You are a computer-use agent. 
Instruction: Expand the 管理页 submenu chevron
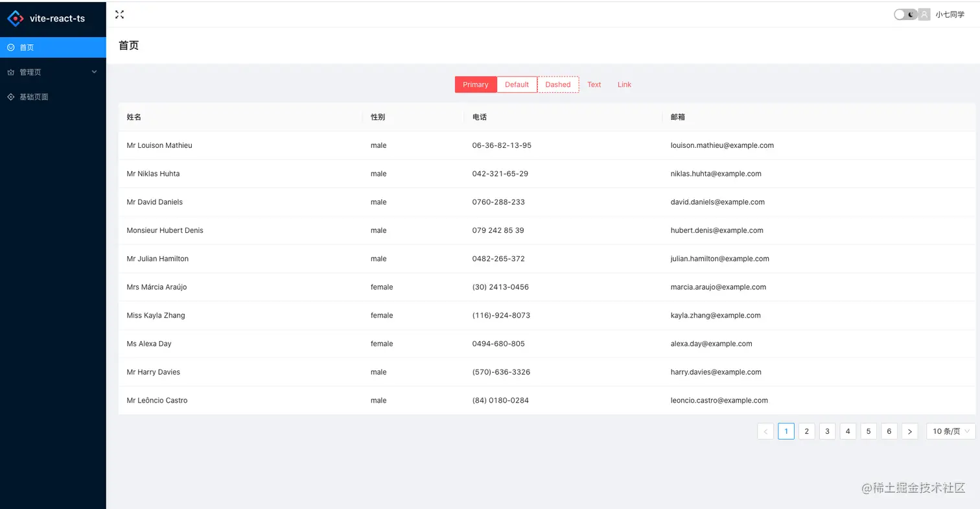pos(94,72)
